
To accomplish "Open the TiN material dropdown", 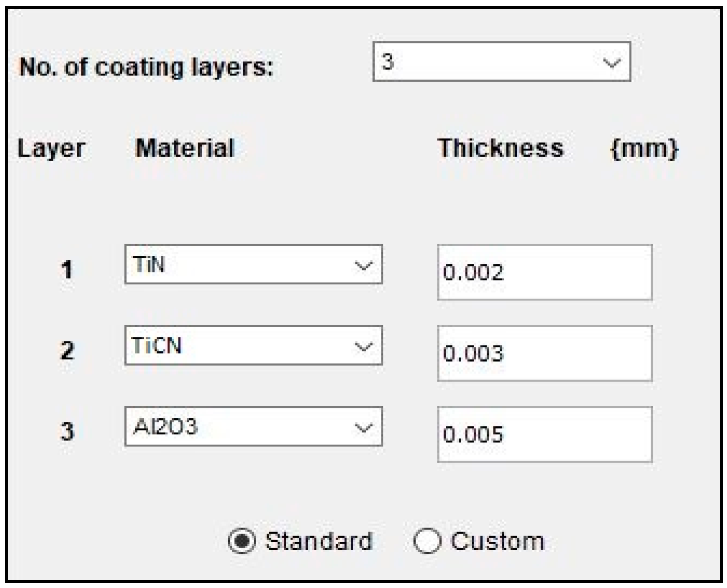I will [x=253, y=265].
